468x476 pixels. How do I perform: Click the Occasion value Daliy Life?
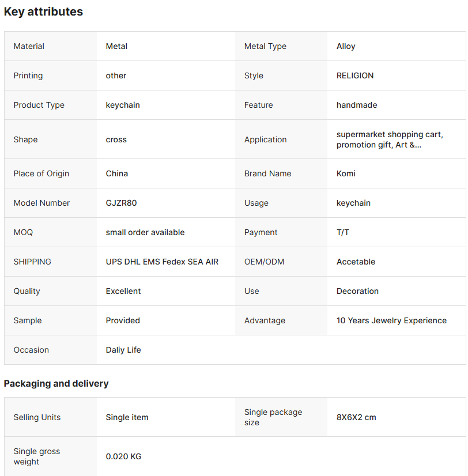[x=123, y=350]
